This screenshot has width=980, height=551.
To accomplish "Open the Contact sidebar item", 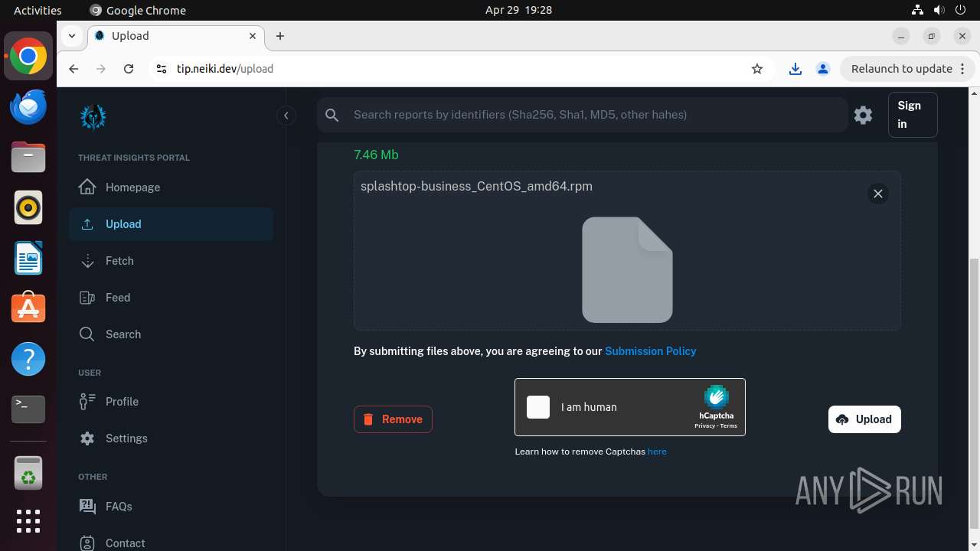I will [x=171, y=543].
